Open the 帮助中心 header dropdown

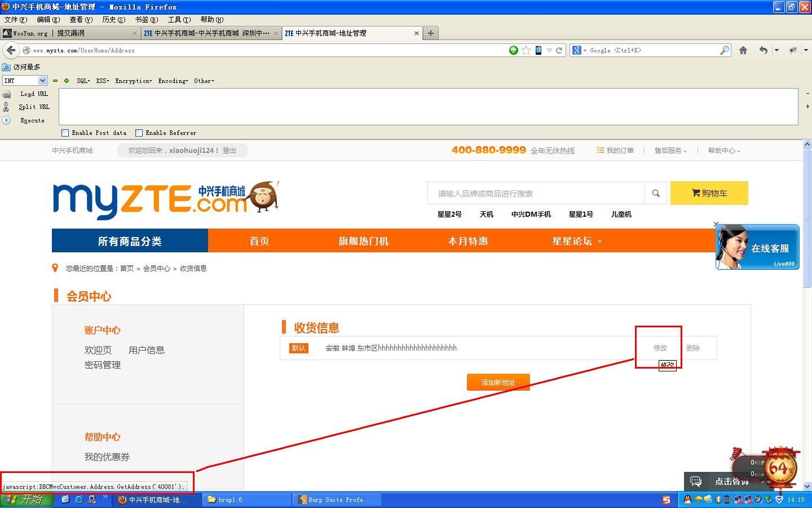724,151
